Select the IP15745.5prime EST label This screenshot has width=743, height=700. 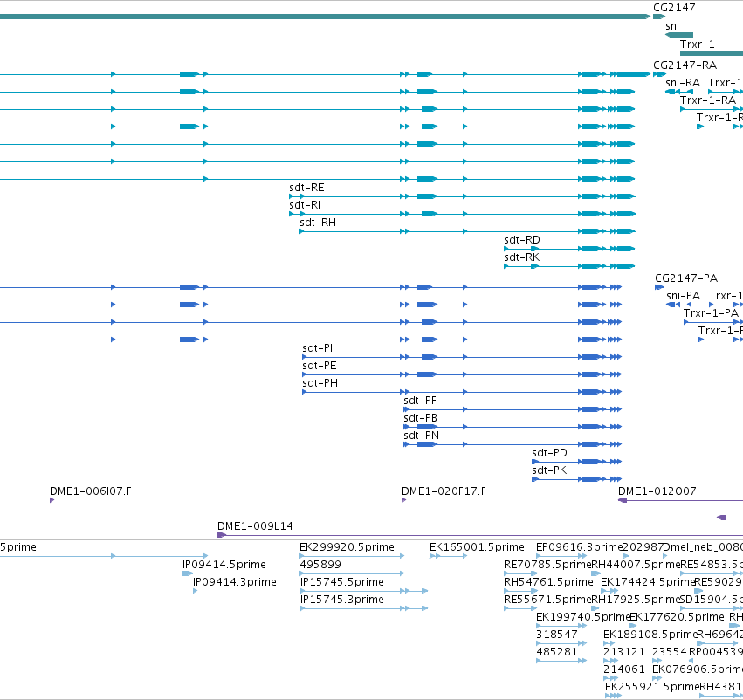[341, 582]
